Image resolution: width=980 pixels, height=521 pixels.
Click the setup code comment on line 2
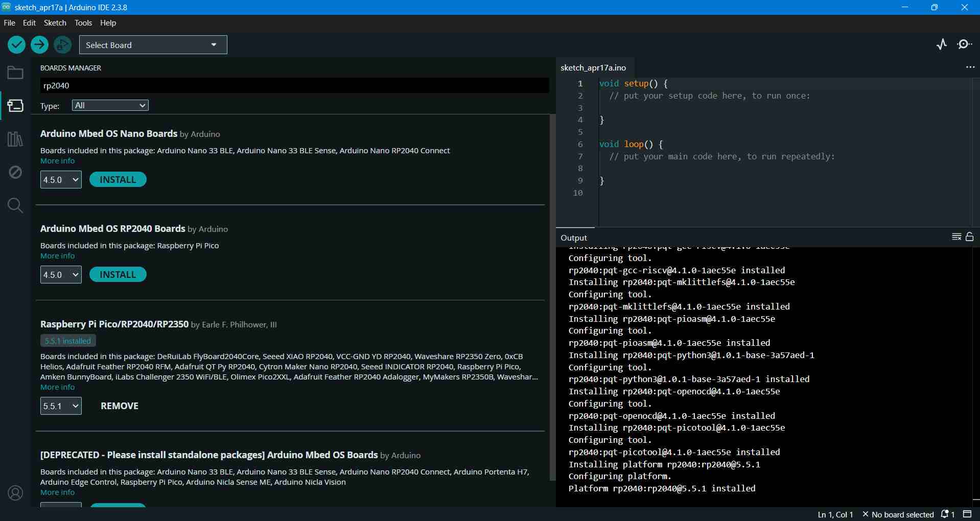coord(710,96)
